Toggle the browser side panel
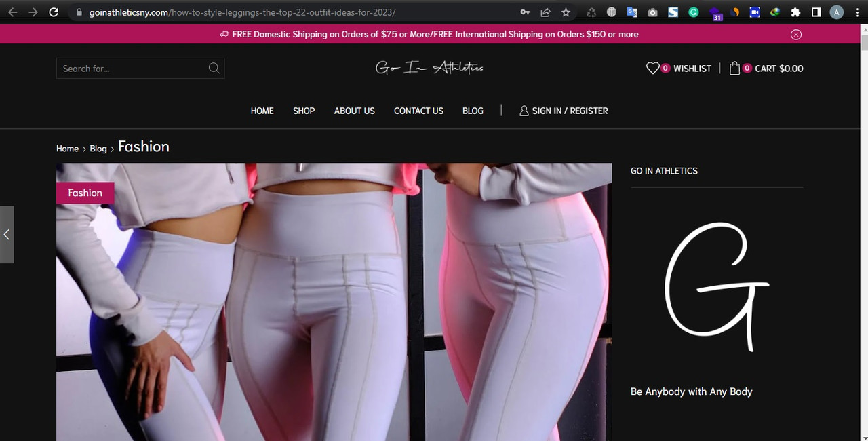868x441 pixels. pyautogui.click(x=816, y=12)
